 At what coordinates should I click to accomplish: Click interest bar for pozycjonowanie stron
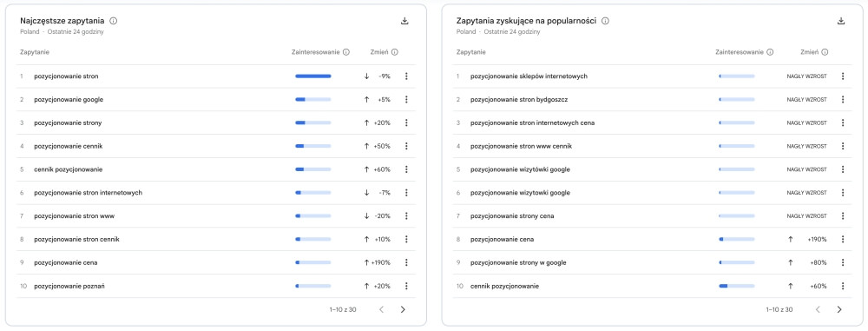click(312, 76)
